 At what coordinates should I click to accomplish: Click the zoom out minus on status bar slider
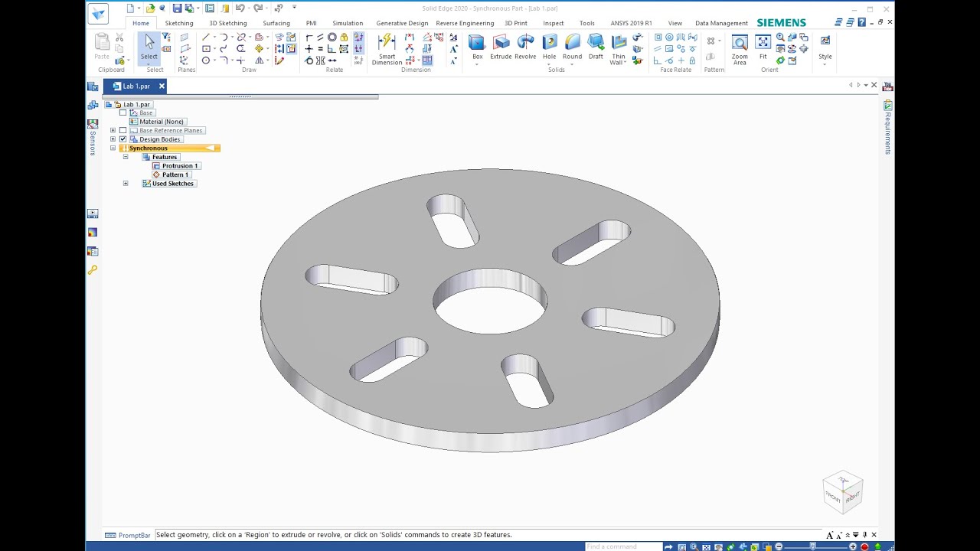pyautogui.click(x=779, y=546)
